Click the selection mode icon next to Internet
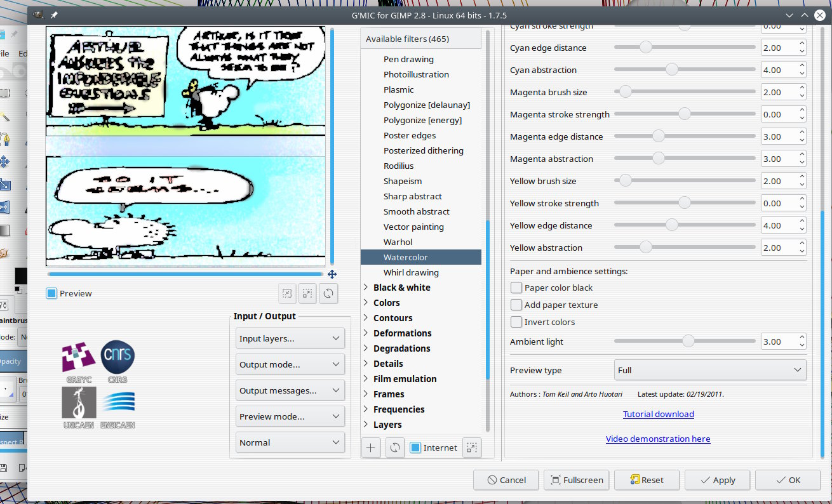The image size is (832, 504). [471, 448]
